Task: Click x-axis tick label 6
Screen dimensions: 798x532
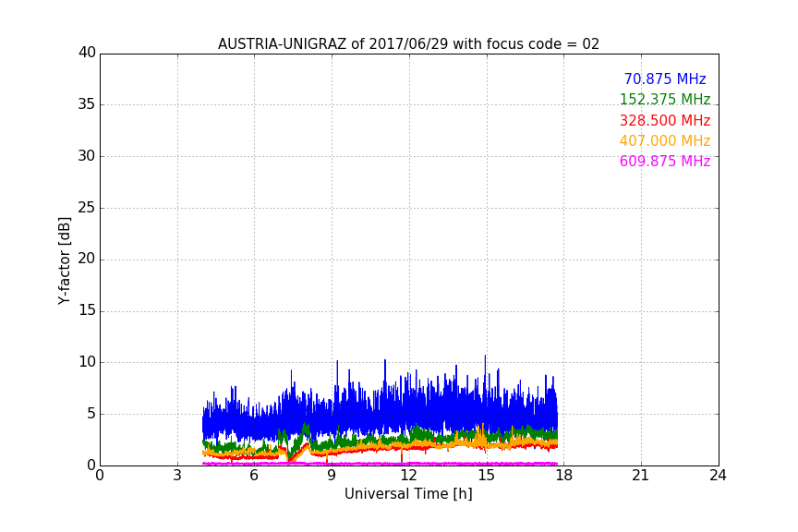Action: tap(254, 476)
